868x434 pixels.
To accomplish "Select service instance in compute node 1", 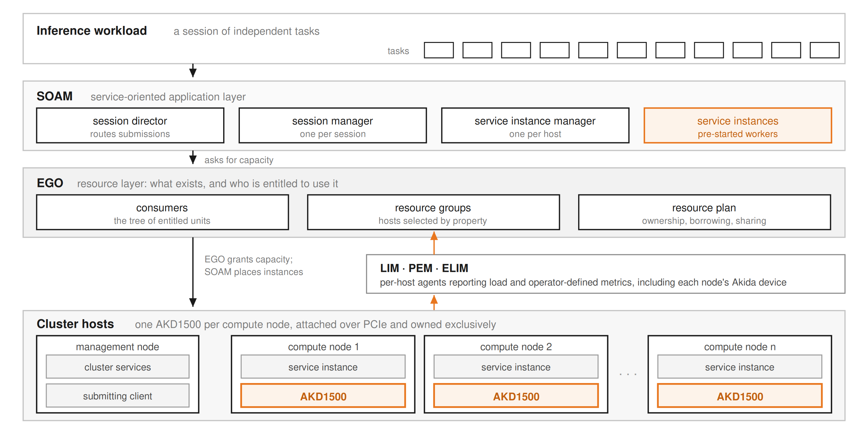I will pos(323,367).
